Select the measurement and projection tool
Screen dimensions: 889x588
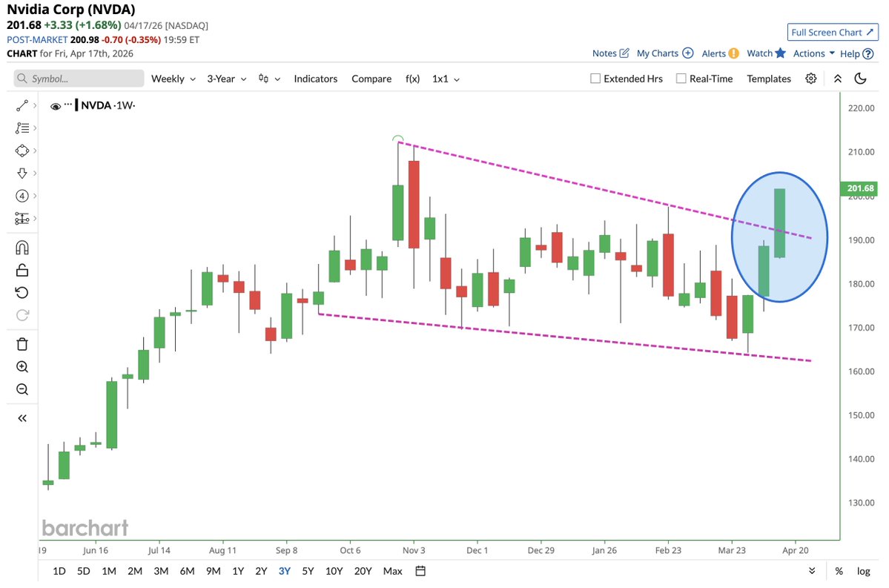22,218
